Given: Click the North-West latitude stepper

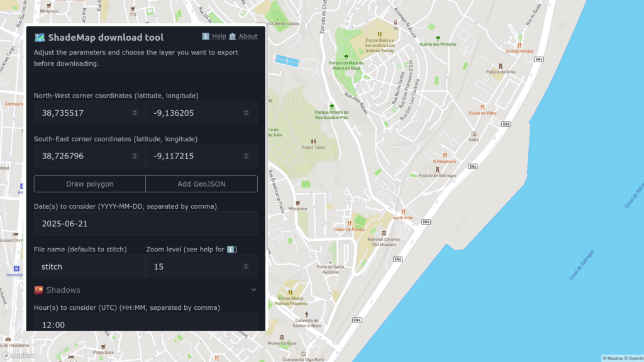Looking at the screenshot, I should coord(135,113).
